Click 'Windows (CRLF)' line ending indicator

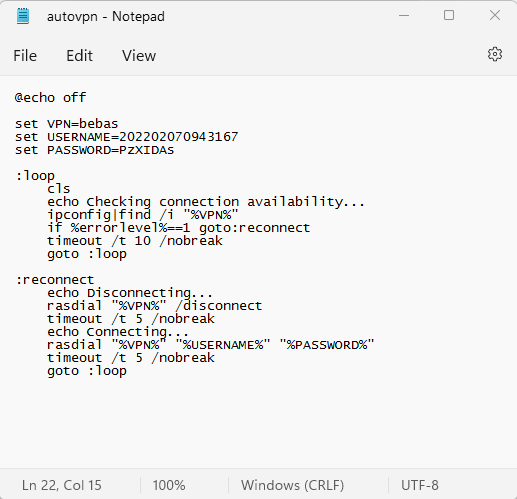coord(292,485)
